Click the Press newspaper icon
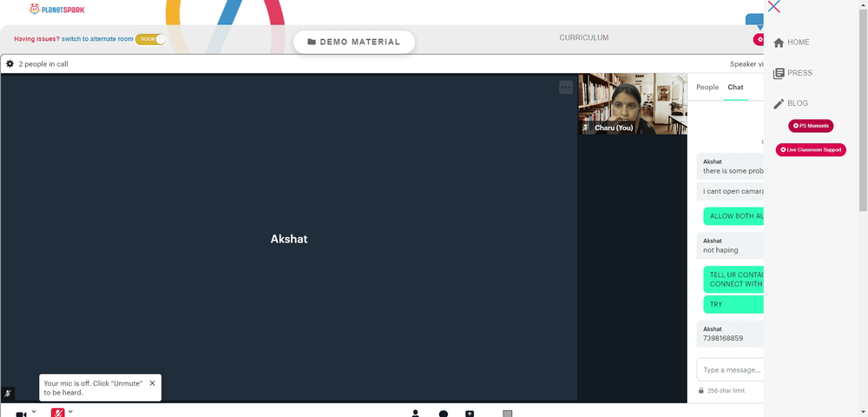The width and height of the screenshot is (868, 417). 779,73
